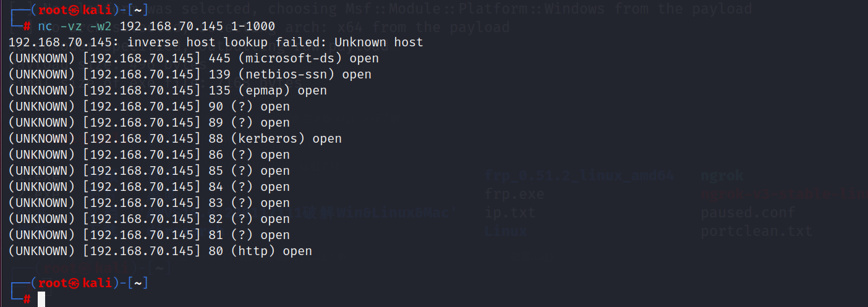This screenshot has width=868, height=307.
Task: Click the port 81 open result line
Action: click(x=149, y=235)
